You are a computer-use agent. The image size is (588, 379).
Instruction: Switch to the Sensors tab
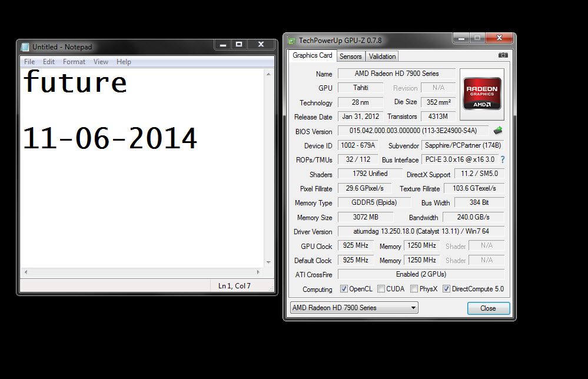coord(350,56)
